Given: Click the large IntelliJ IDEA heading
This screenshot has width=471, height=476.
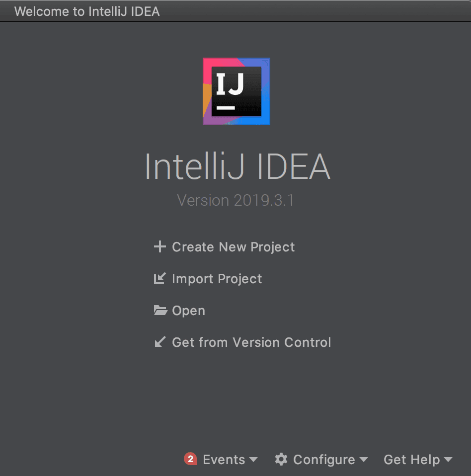Looking at the screenshot, I should (x=237, y=167).
